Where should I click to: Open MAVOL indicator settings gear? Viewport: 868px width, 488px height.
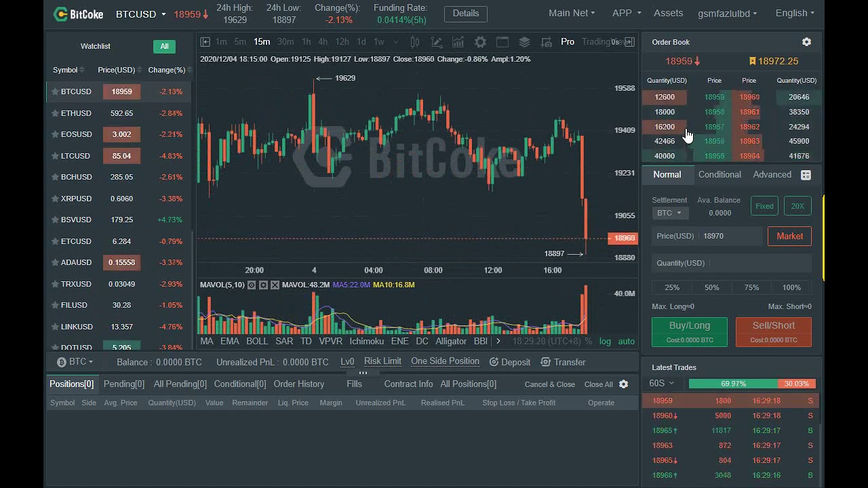click(x=263, y=285)
